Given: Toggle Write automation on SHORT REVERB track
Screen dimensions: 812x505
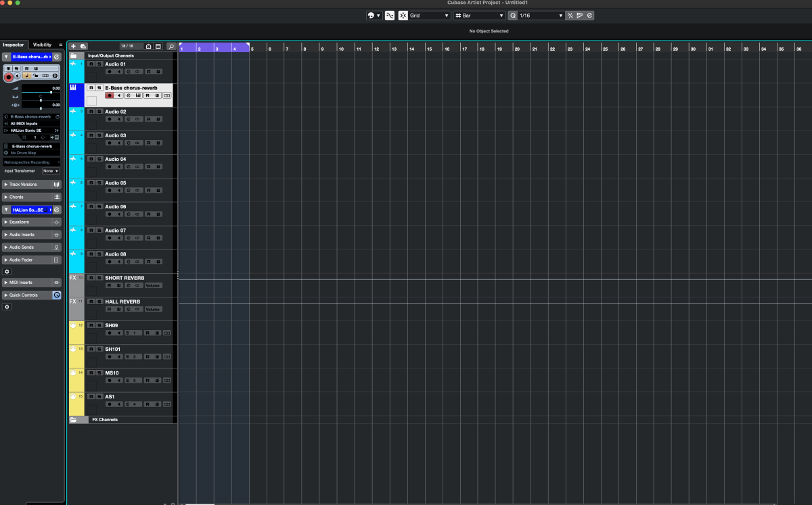Looking at the screenshot, I should [x=118, y=285].
